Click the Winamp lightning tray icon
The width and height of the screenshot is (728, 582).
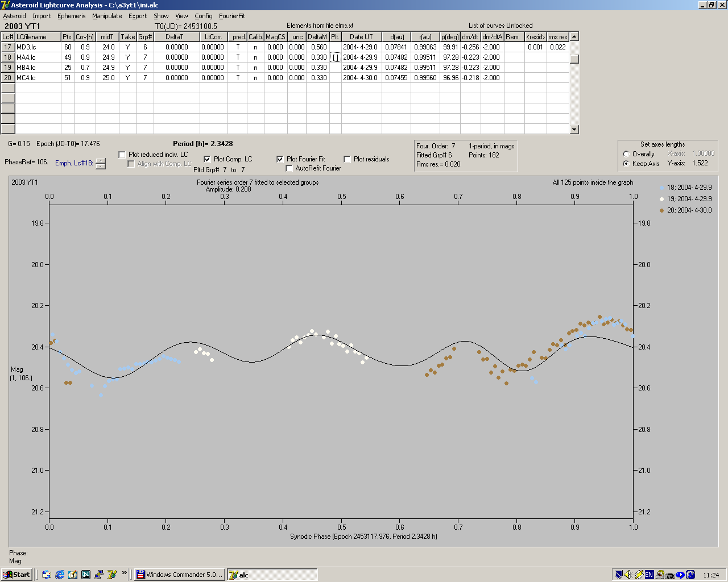point(639,575)
